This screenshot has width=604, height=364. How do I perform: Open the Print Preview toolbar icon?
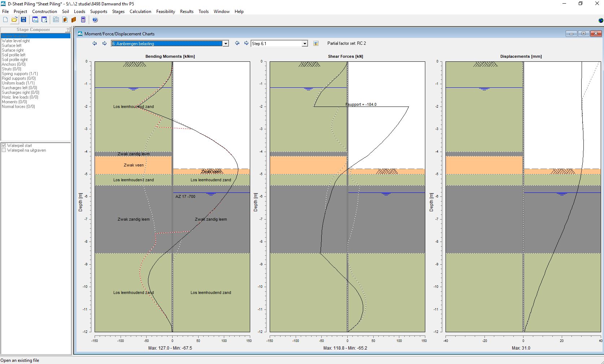coord(44,19)
